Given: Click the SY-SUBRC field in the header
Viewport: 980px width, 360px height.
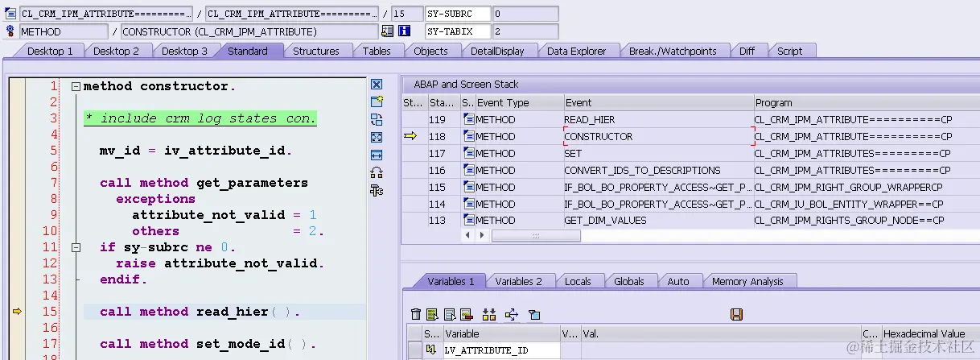Looking at the screenshot, I should tap(457, 14).
